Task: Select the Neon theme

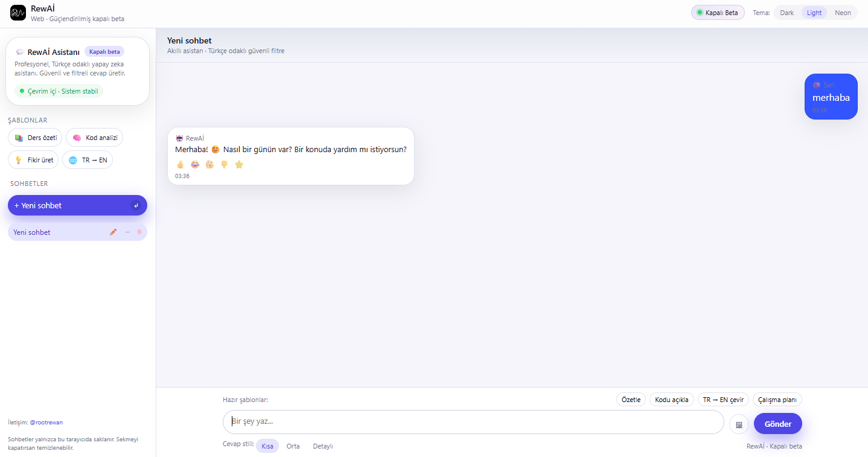Action: coord(843,13)
